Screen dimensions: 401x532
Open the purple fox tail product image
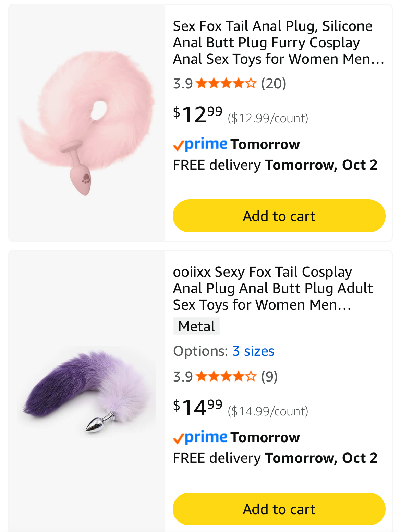tap(86, 391)
